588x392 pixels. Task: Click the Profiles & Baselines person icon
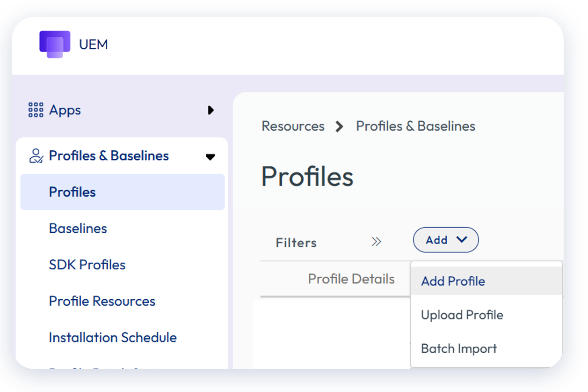point(36,156)
